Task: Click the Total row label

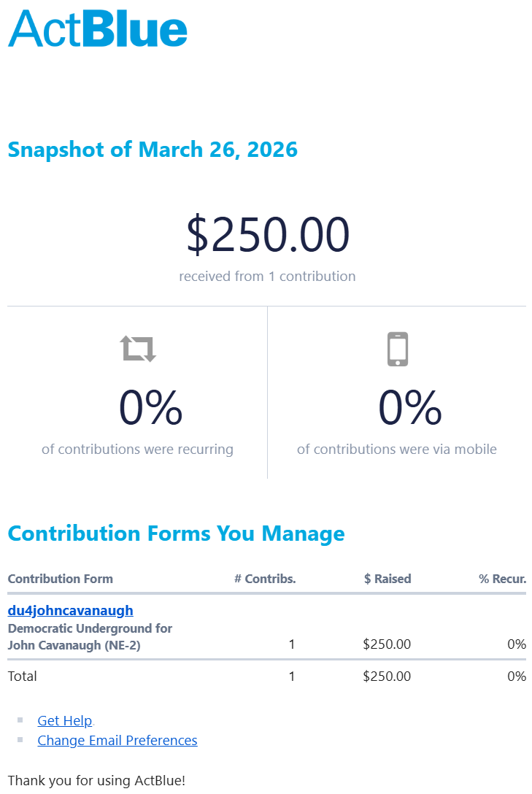Action: click(23, 677)
